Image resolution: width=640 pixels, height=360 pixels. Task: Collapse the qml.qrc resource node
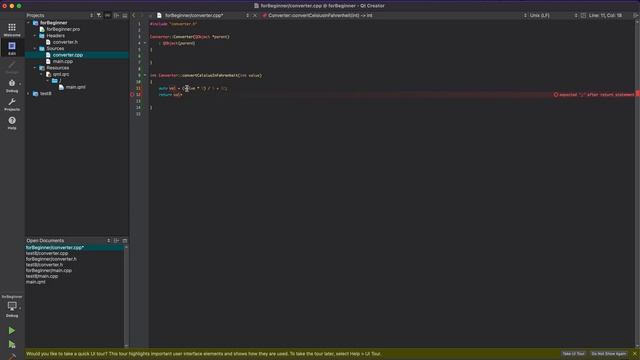pos(42,74)
